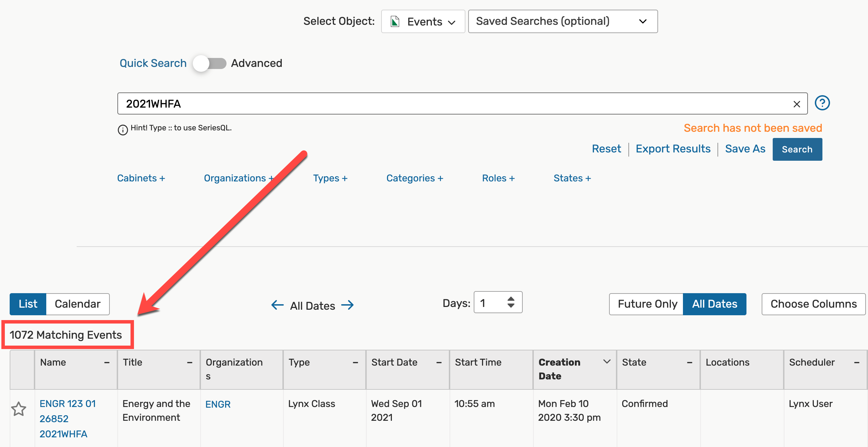Open Saved Searches optional dropdown
This screenshot has height=447, width=868.
pyautogui.click(x=562, y=21)
